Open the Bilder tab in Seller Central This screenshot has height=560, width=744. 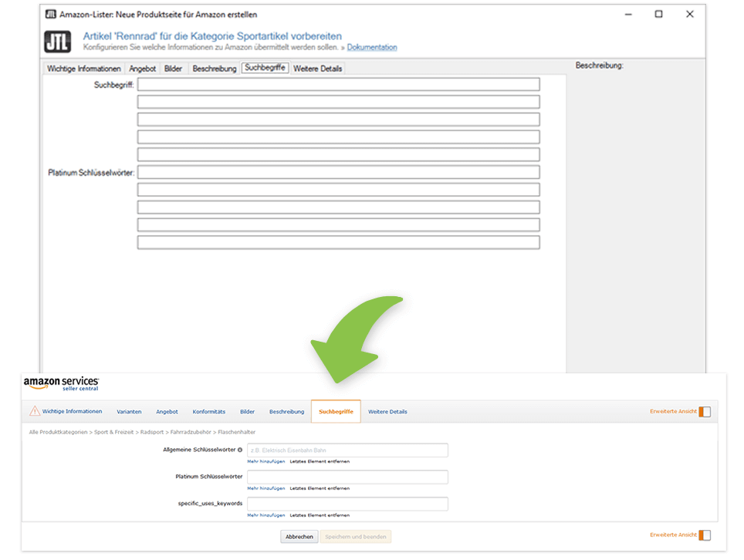pos(247,411)
